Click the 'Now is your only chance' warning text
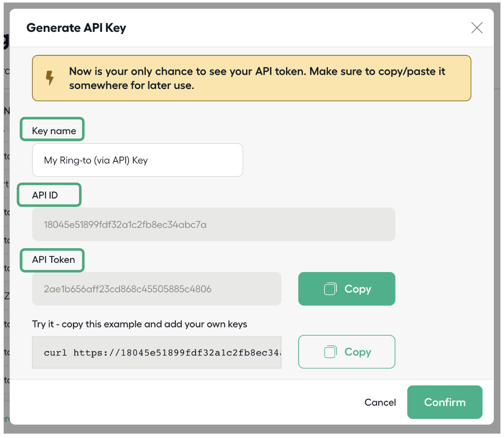The image size is (504, 438). click(257, 78)
